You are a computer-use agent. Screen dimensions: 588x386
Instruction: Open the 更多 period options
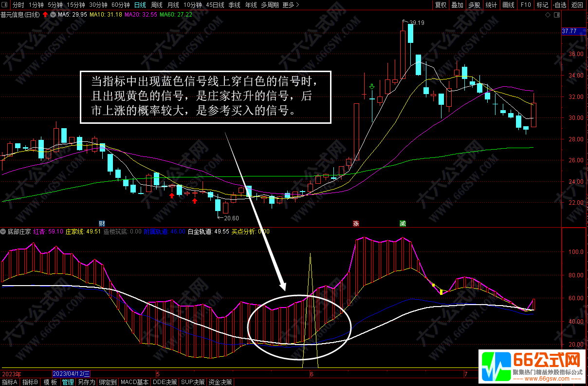point(291,5)
